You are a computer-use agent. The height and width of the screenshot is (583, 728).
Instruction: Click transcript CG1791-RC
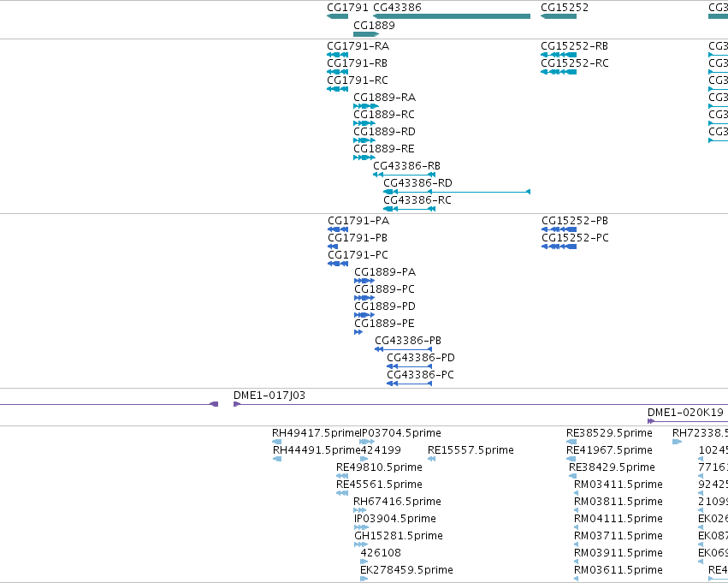tap(358, 80)
